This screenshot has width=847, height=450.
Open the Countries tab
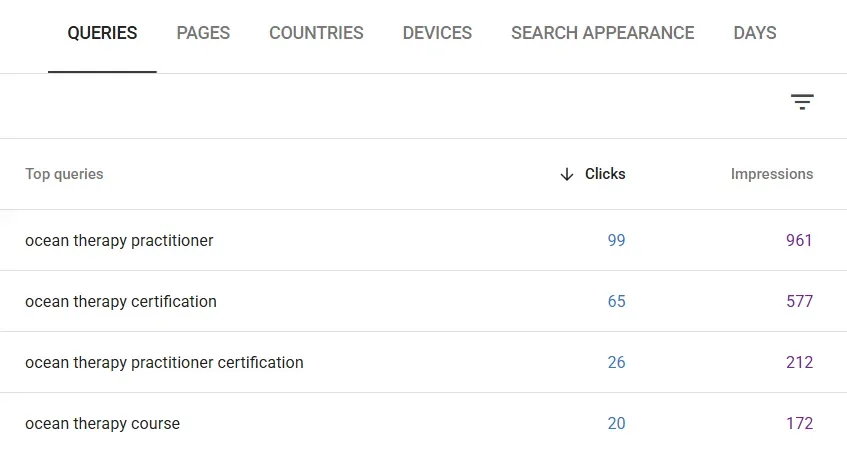tap(316, 33)
